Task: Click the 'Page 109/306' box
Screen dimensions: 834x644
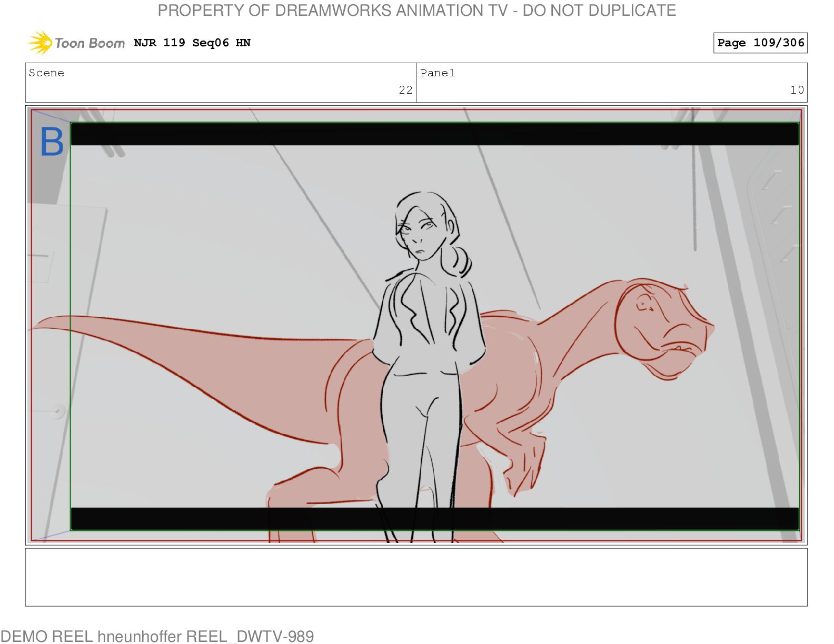Action: 760,43
